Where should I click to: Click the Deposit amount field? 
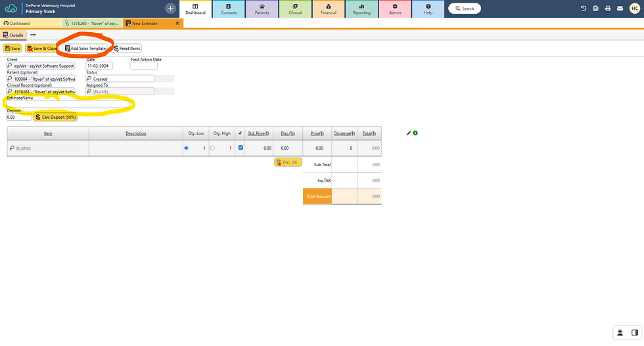(x=19, y=117)
